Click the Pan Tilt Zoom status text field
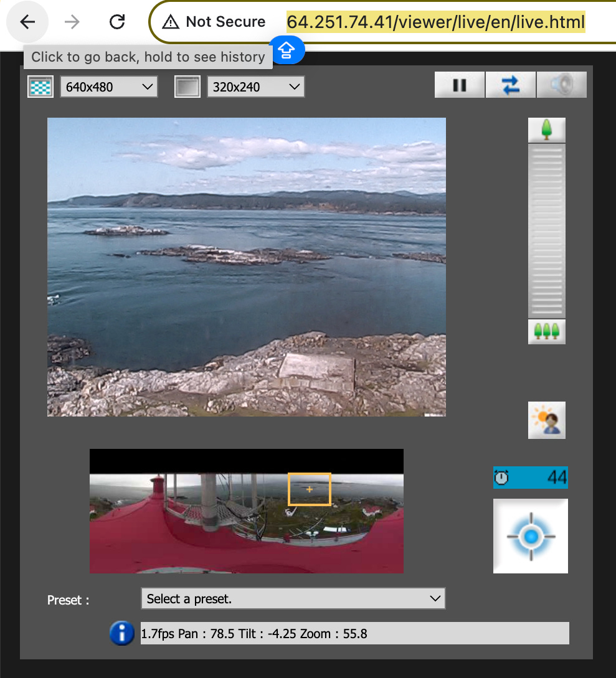This screenshot has height=678, width=616. (355, 633)
